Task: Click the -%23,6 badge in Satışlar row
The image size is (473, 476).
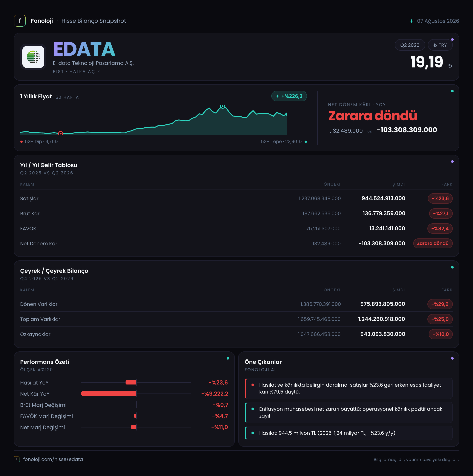Action: (x=440, y=198)
